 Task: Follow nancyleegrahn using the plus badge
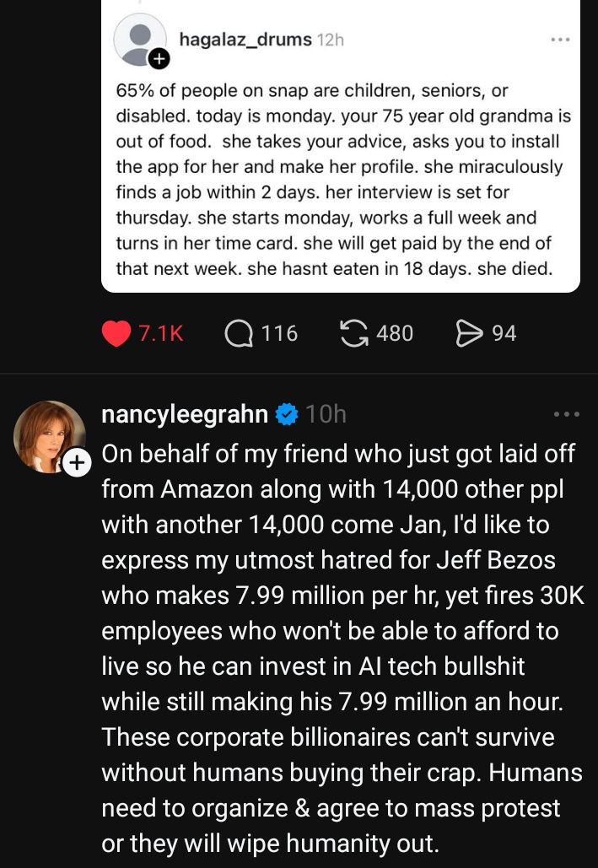pyautogui.click(x=77, y=462)
